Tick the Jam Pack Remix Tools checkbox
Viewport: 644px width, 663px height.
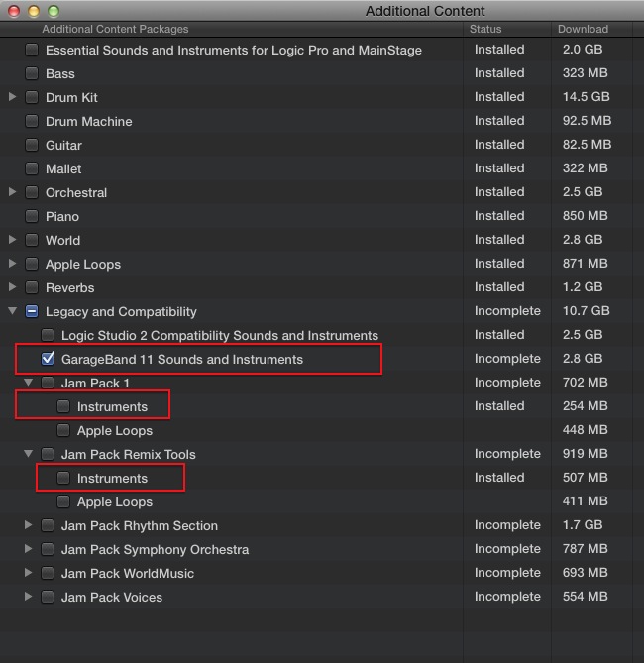tap(48, 454)
